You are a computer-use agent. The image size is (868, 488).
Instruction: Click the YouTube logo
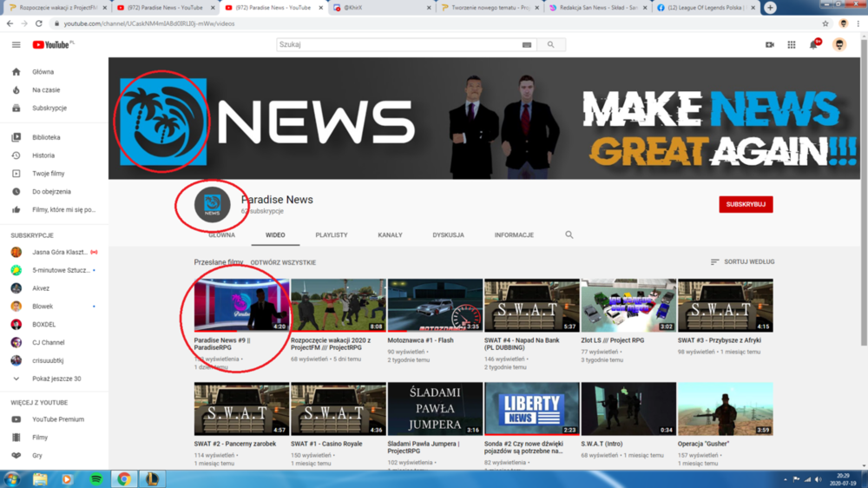(x=53, y=45)
